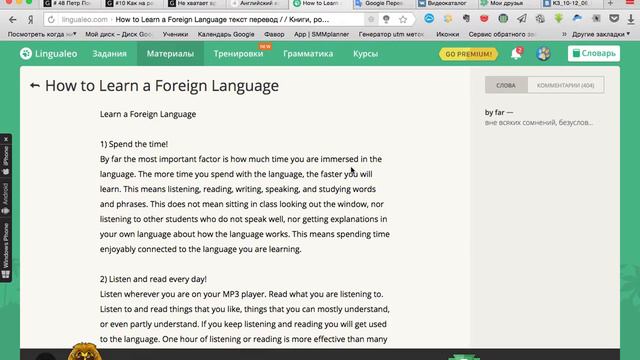Open Задания menu item
Screen dimensions: 640x360
pyautogui.click(x=109, y=53)
